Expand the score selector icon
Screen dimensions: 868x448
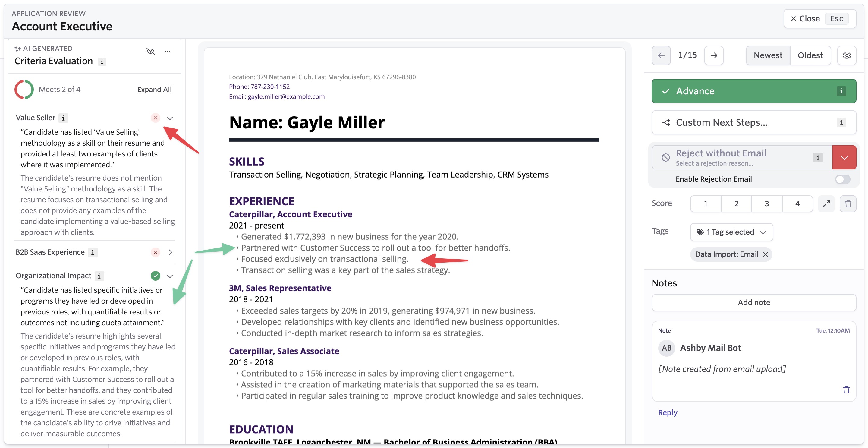826,203
